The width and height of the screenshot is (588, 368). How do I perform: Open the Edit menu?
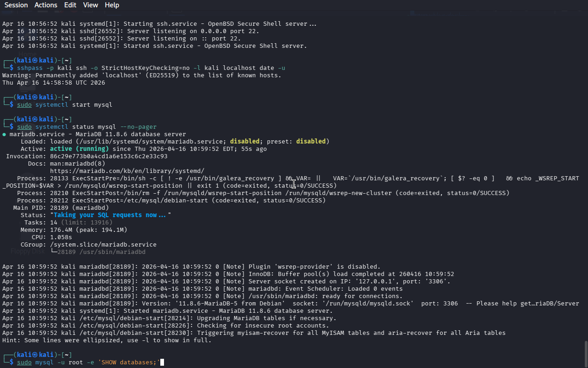click(70, 5)
